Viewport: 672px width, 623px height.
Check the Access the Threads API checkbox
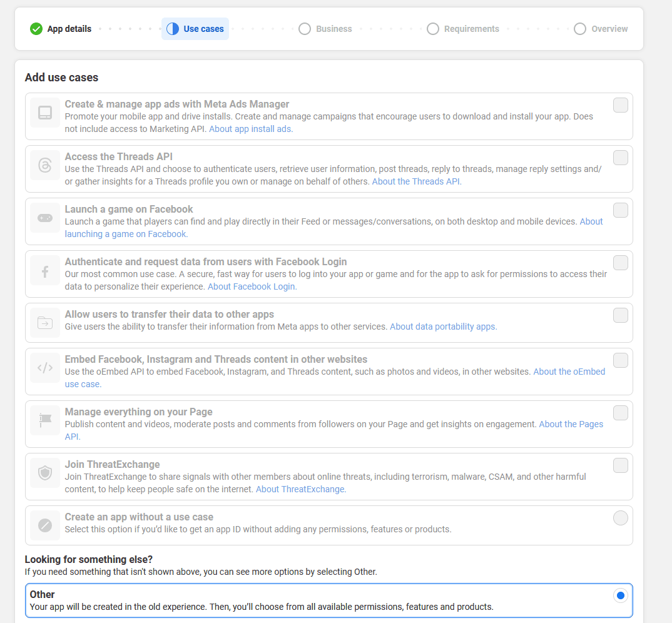[620, 158]
